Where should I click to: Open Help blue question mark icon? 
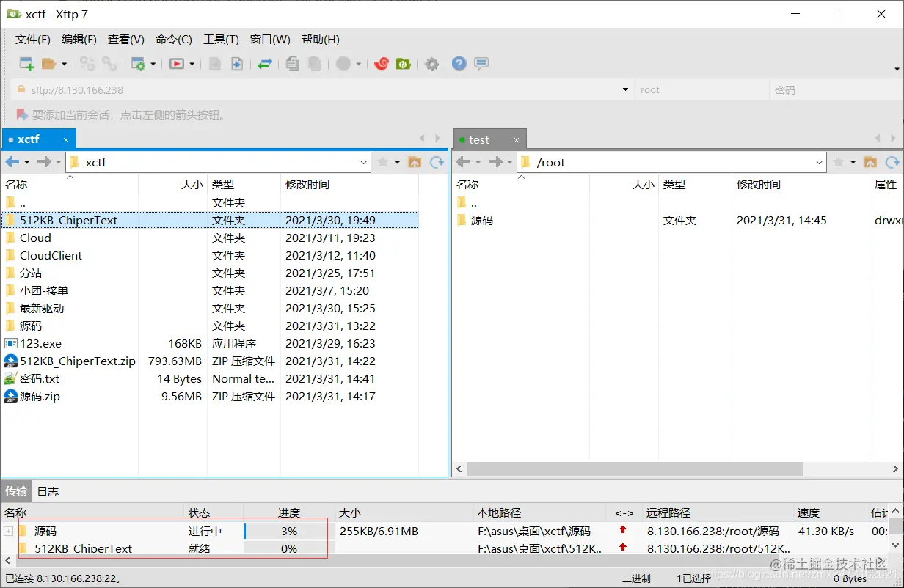[x=459, y=64]
